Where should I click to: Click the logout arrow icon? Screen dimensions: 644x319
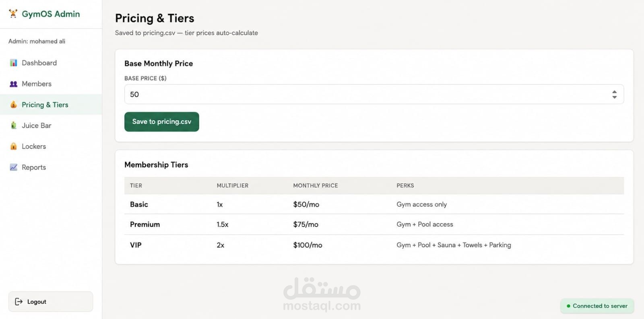click(x=19, y=302)
